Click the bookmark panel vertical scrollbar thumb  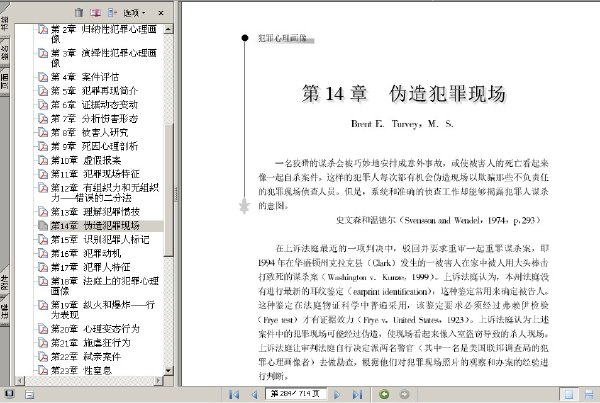pyautogui.click(x=168, y=190)
